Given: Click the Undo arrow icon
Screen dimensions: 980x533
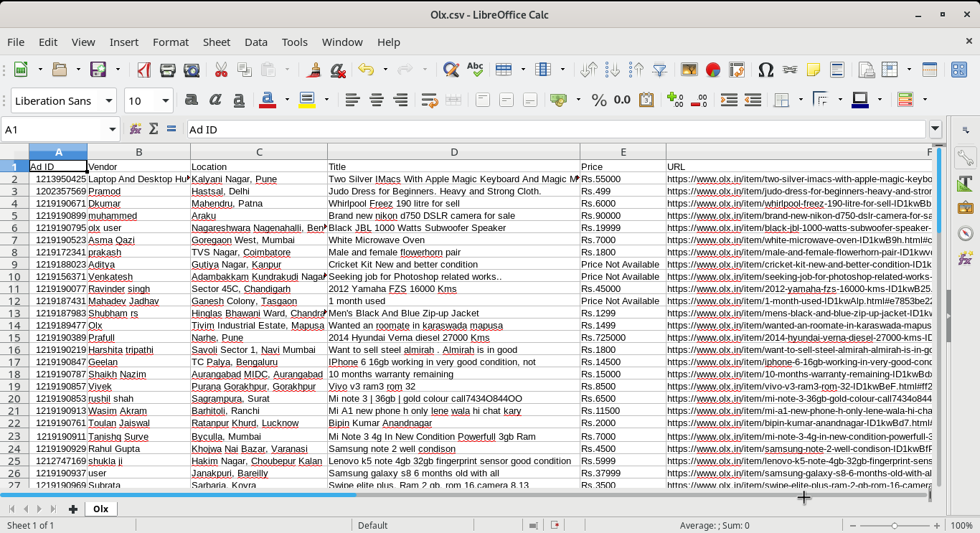Looking at the screenshot, I should pos(367,70).
